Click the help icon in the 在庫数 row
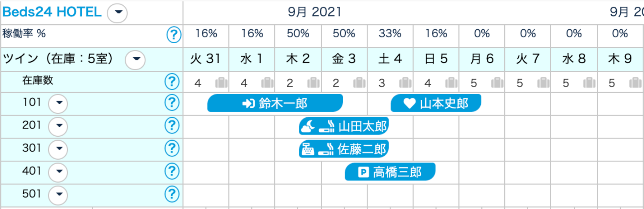 coord(172,82)
